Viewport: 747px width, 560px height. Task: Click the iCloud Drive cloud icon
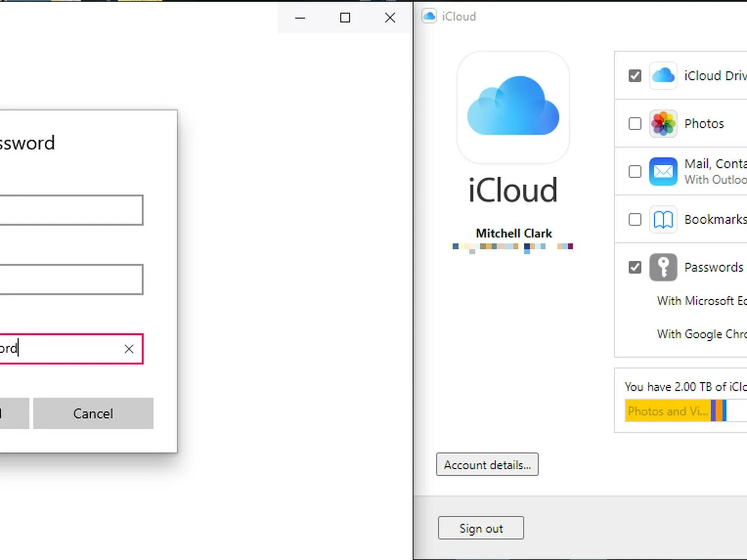663,75
